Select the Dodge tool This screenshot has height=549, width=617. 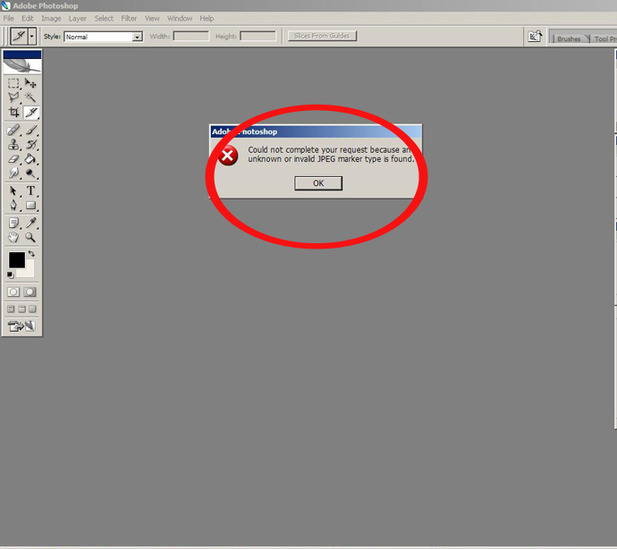click(30, 173)
